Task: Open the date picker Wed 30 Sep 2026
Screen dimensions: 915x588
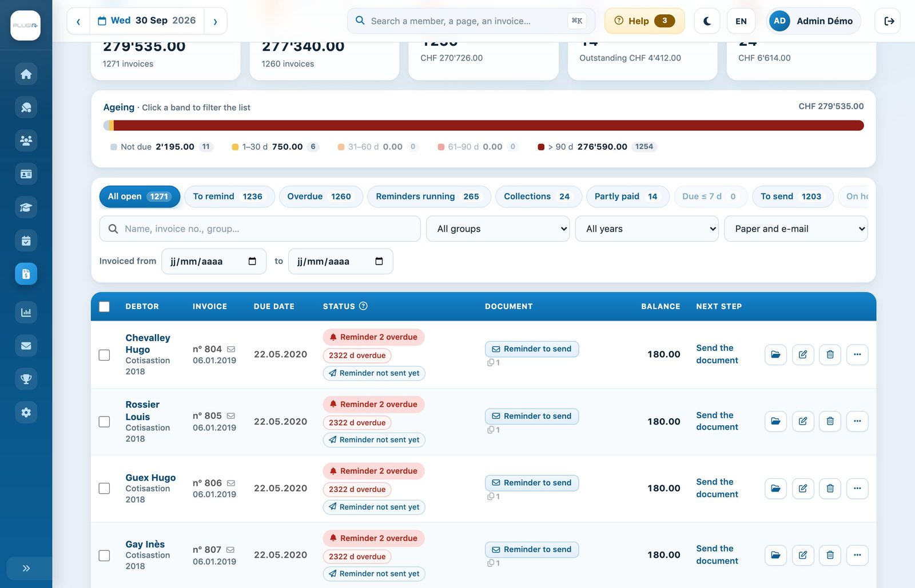Action: (147, 21)
